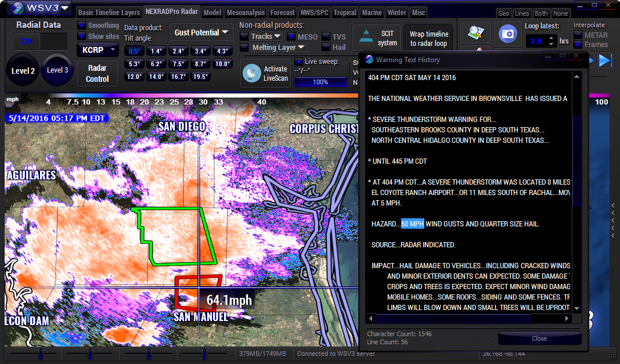The width and height of the screenshot is (620, 364).
Task: Select 10.0° tilt angle
Action: coord(222,64)
